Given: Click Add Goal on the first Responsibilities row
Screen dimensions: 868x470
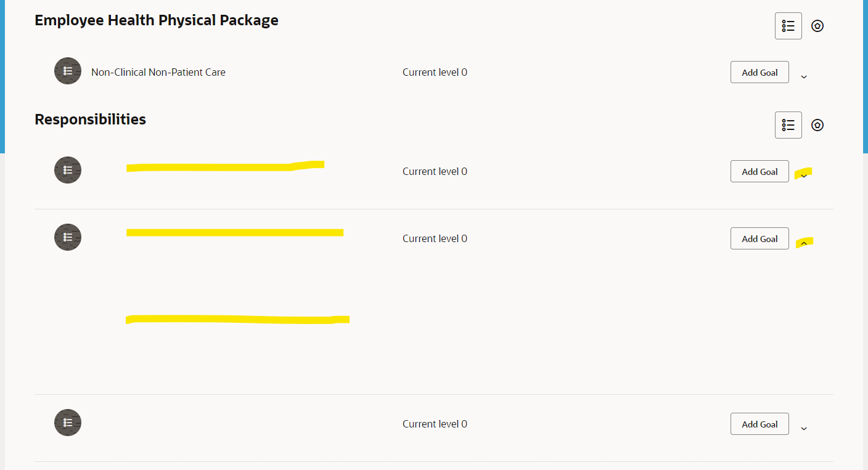Looking at the screenshot, I should 759,171.
